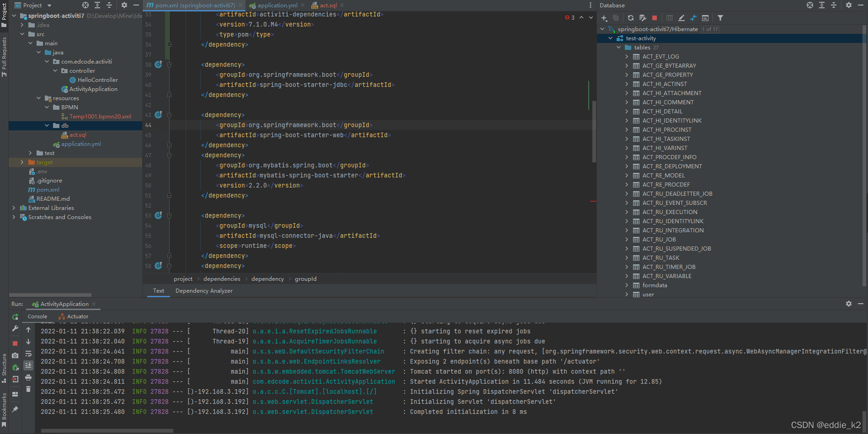
Task: Click the camera thread dump icon
Action: pyautogui.click(x=15, y=355)
